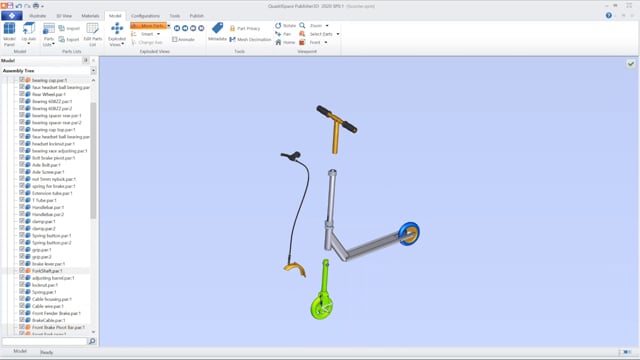Uncheck the ForkShaft.par:1 checkbox
Image resolution: width=640 pixels, height=360 pixels.
(22, 271)
